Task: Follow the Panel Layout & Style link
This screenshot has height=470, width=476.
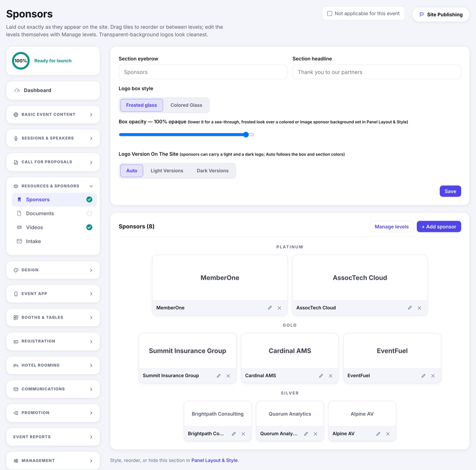Action: click(215, 460)
